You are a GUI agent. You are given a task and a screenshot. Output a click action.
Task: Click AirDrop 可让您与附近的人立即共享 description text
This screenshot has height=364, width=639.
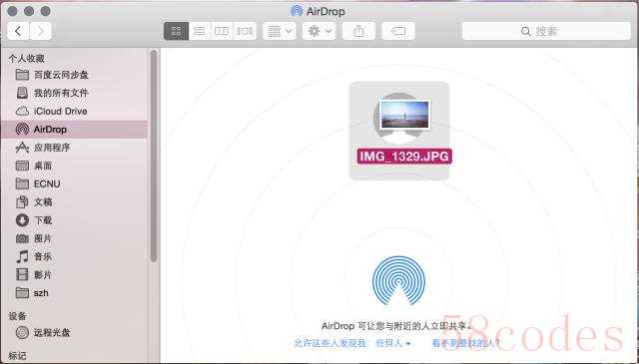396,326
